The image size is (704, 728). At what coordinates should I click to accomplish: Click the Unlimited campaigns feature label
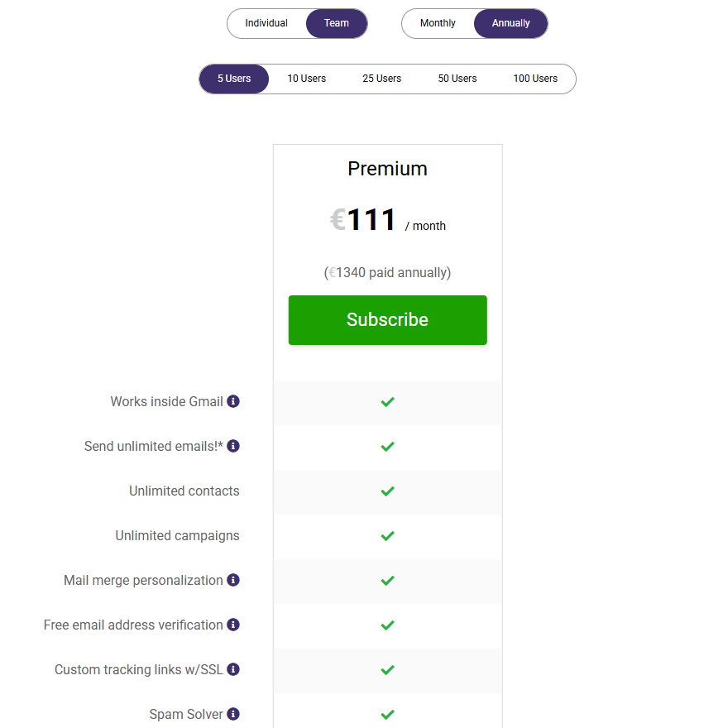177,535
